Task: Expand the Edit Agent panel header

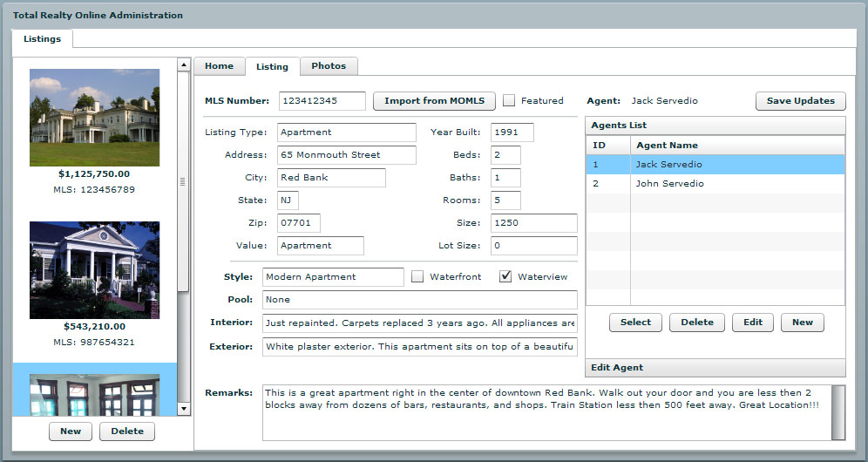Action: click(715, 367)
